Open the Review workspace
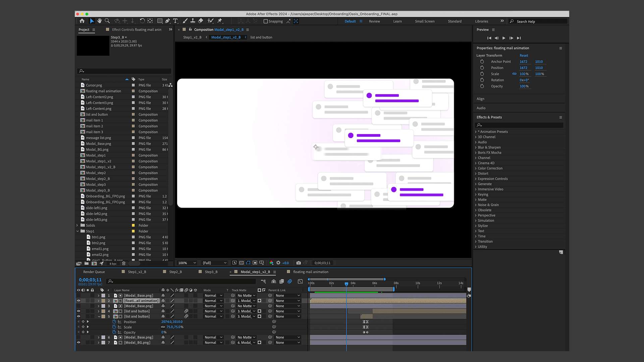Image resolution: width=644 pixels, height=362 pixels. click(374, 21)
